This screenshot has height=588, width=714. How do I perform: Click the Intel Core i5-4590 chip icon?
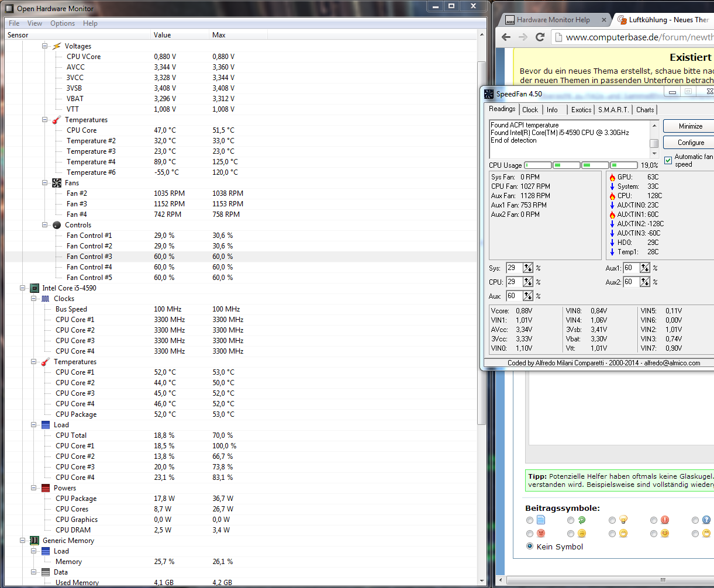pos(35,288)
